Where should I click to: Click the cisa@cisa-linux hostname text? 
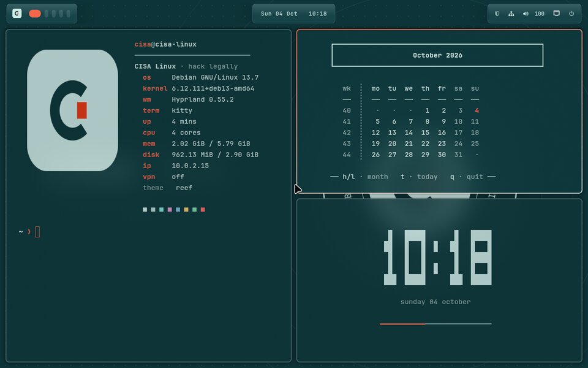point(165,44)
